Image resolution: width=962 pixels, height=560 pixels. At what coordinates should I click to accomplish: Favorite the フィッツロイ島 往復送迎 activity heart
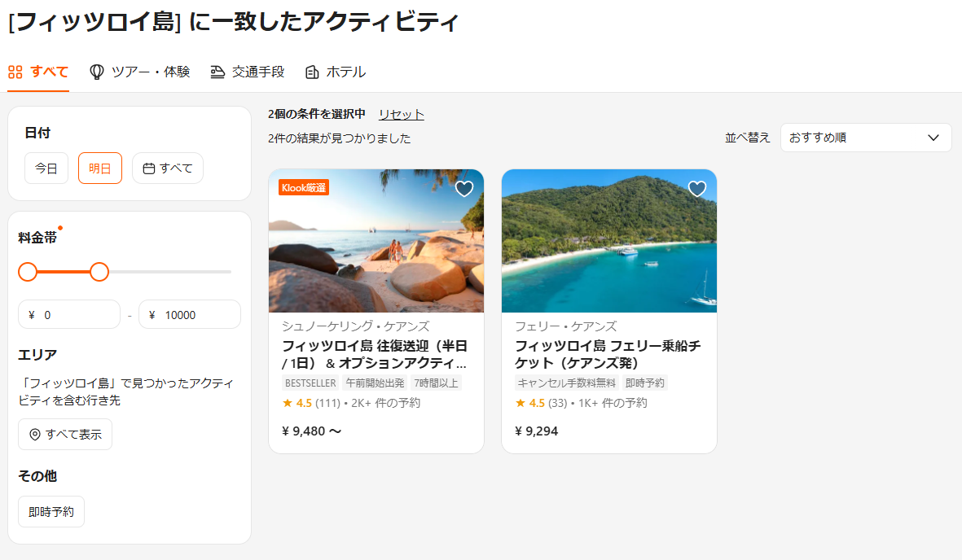click(463, 189)
